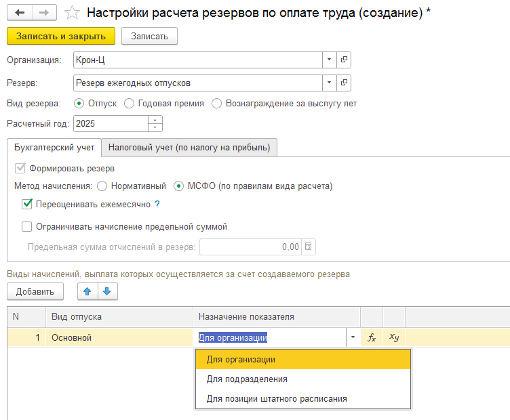Click the Добавить button

pyautogui.click(x=35, y=292)
